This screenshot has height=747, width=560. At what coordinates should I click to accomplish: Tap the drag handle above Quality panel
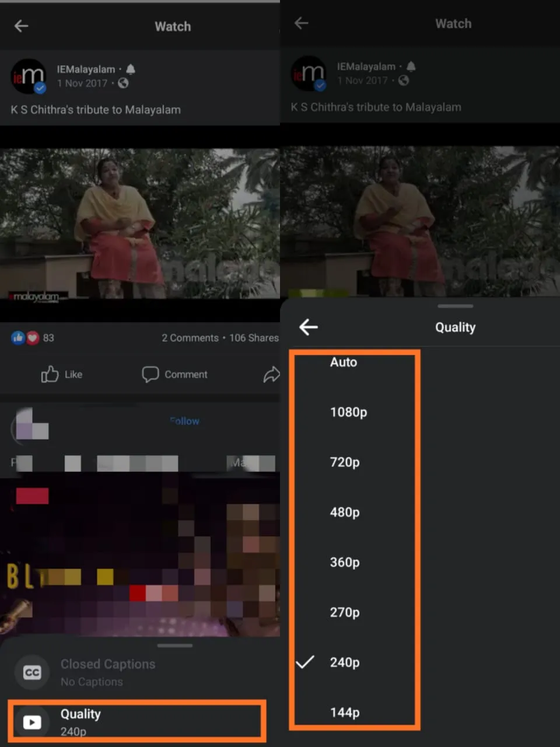click(x=455, y=306)
